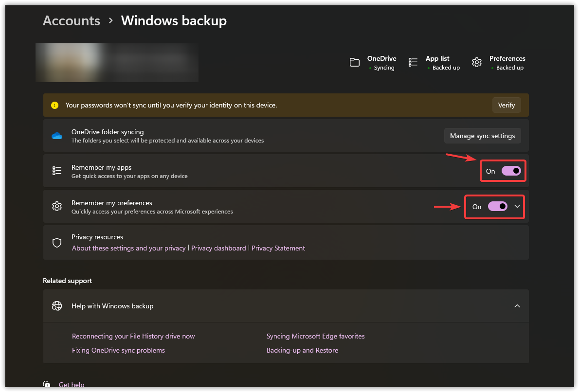Open the Privacy Statement link

pos(278,248)
